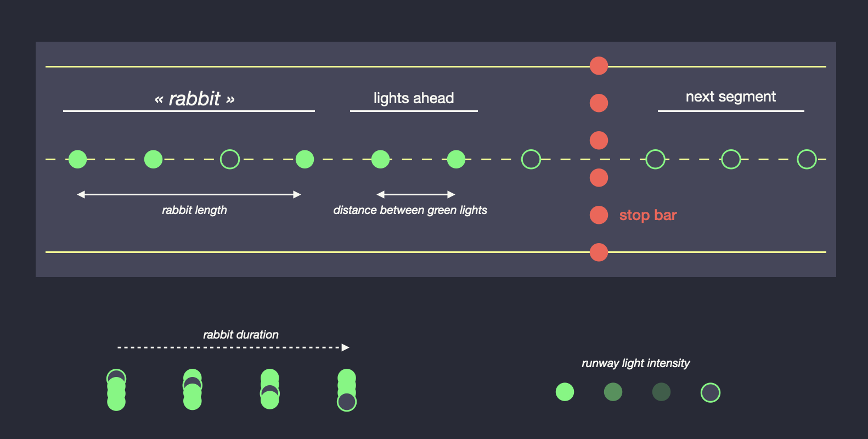This screenshot has height=439, width=868.
Task: Select the red dot on the lower yellow line
Action: click(599, 252)
